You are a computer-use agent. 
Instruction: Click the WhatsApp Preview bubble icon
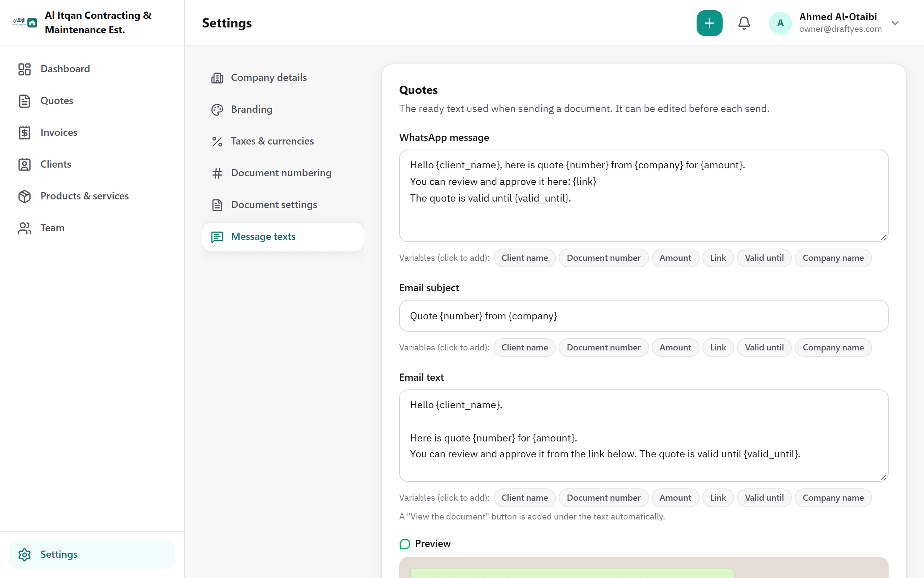click(x=405, y=544)
